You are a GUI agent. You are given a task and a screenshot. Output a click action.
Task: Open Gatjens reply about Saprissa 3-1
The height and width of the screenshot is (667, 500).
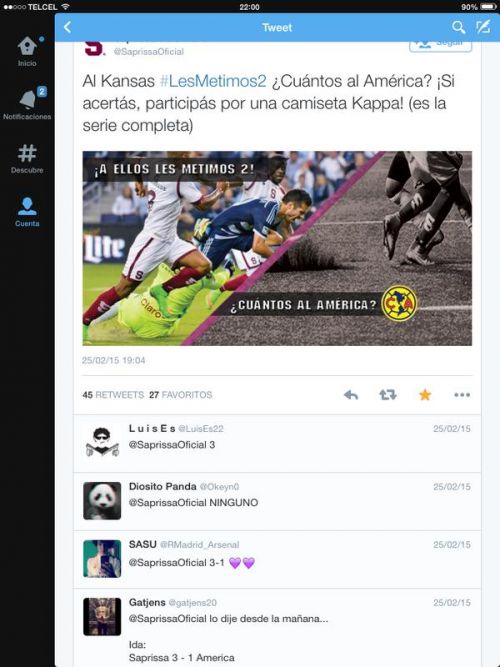277,628
